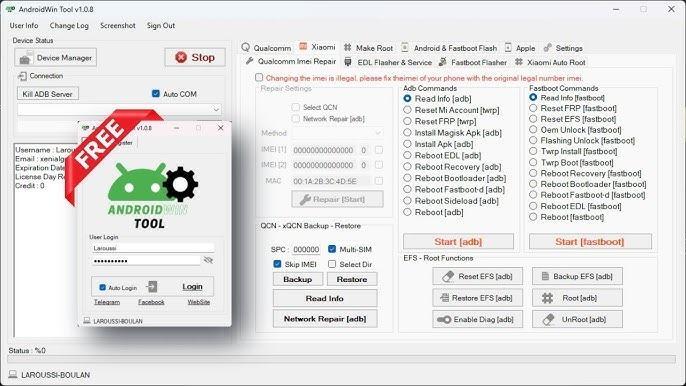Toggle the Auto COM checkbox
686x386 pixels.
tap(156, 93)
